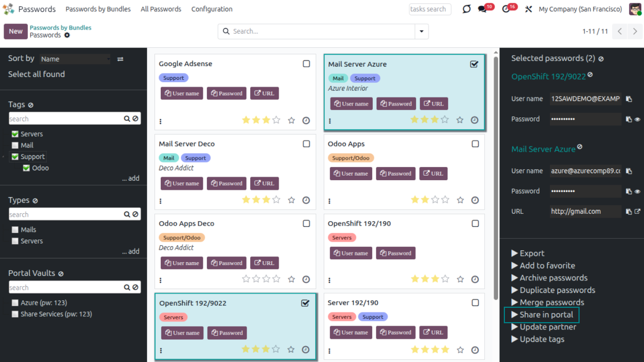Click Select all found link
The height and width of the screenshot is (362, 644).
click(36, 74)
